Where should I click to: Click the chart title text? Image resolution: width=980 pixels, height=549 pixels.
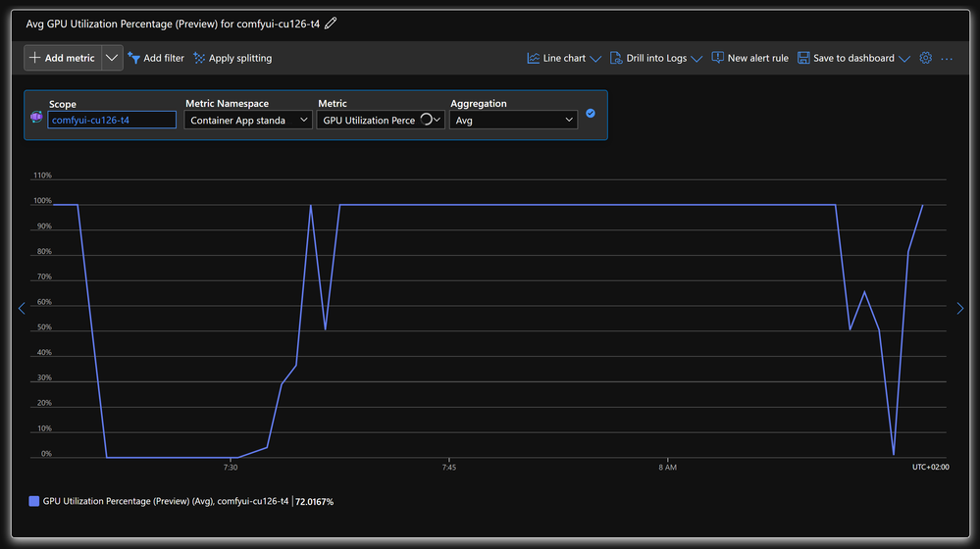(173, 24)
